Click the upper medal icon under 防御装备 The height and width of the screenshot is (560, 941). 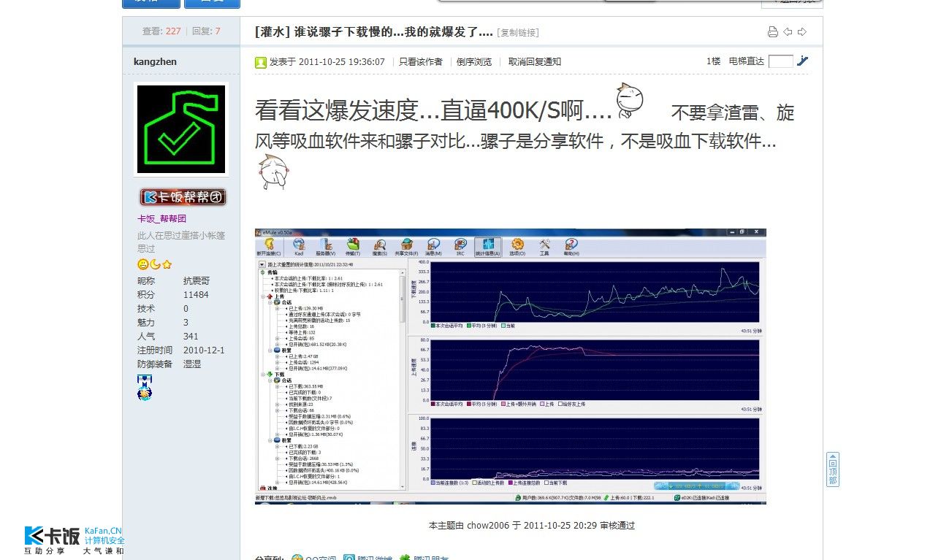click(x=144, y=381)
